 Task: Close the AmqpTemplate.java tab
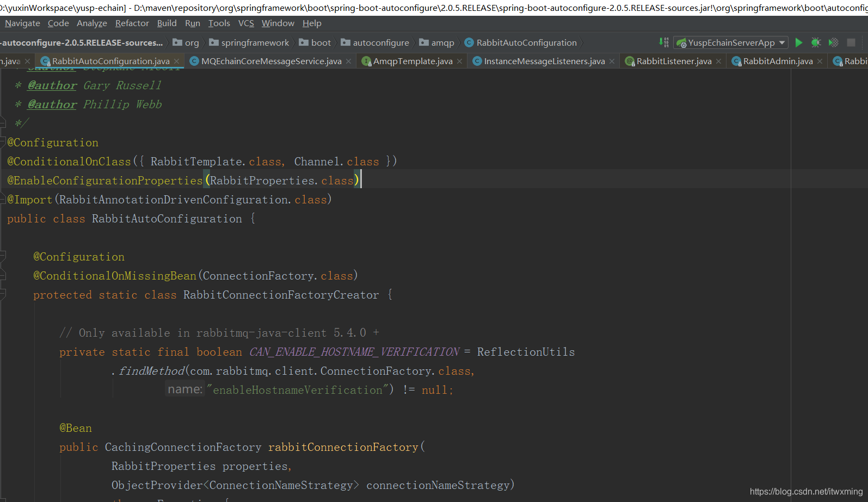pyautogui.click(x=459, y=61)
